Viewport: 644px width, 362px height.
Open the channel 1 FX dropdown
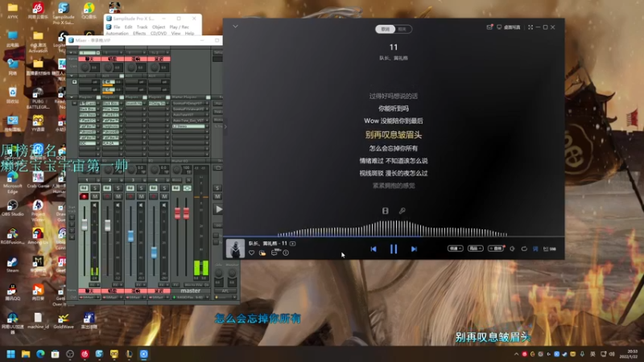[95, 285]
